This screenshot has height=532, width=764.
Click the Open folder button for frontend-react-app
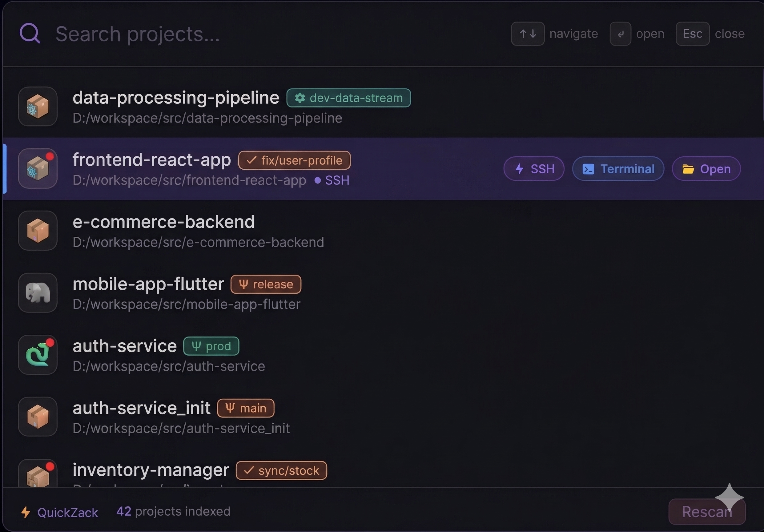coord(706,169)
